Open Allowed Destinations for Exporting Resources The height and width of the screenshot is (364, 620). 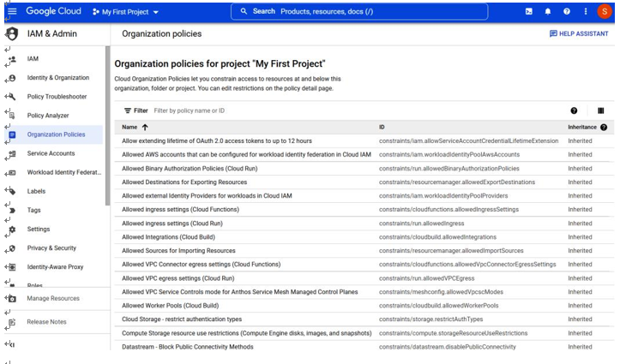pos(184,182)
